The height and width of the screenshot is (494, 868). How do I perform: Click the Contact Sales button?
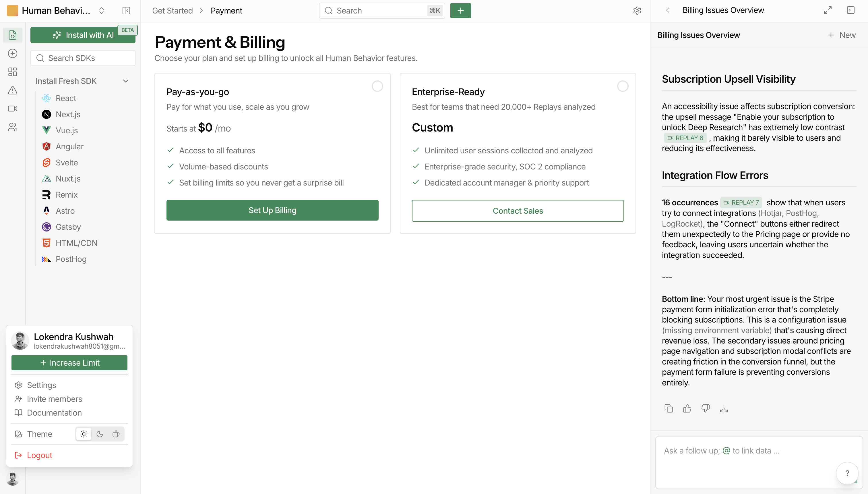518,211
